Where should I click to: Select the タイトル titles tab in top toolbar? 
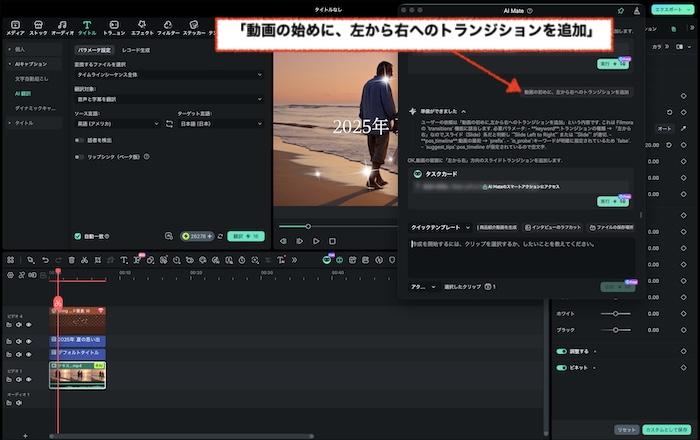tap(87, 28)
